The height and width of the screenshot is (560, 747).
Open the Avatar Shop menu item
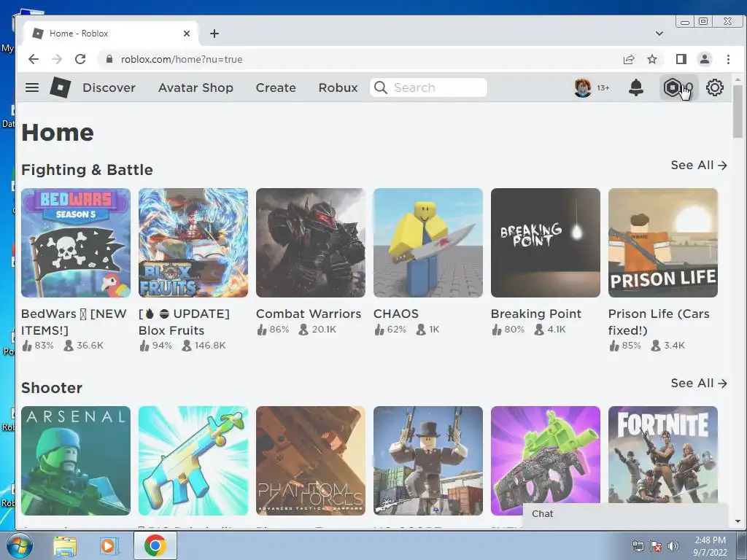(196, 87)
